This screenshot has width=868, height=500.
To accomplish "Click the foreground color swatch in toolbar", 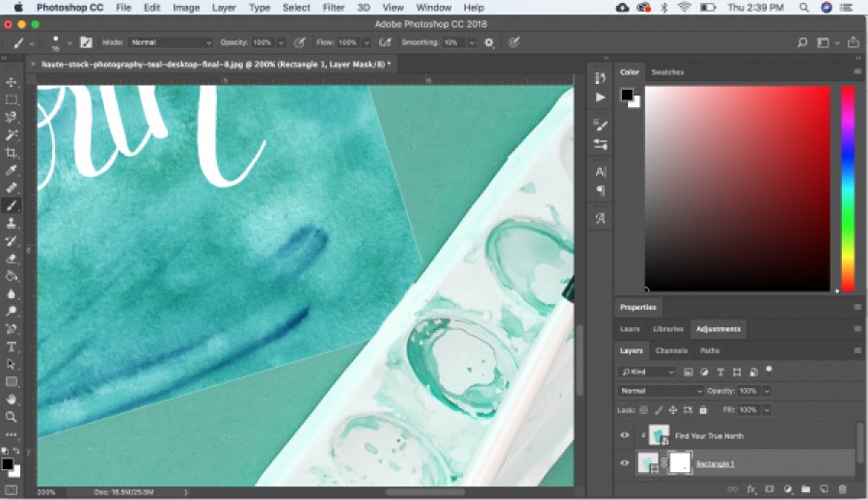I will click(x=8, y=464).
